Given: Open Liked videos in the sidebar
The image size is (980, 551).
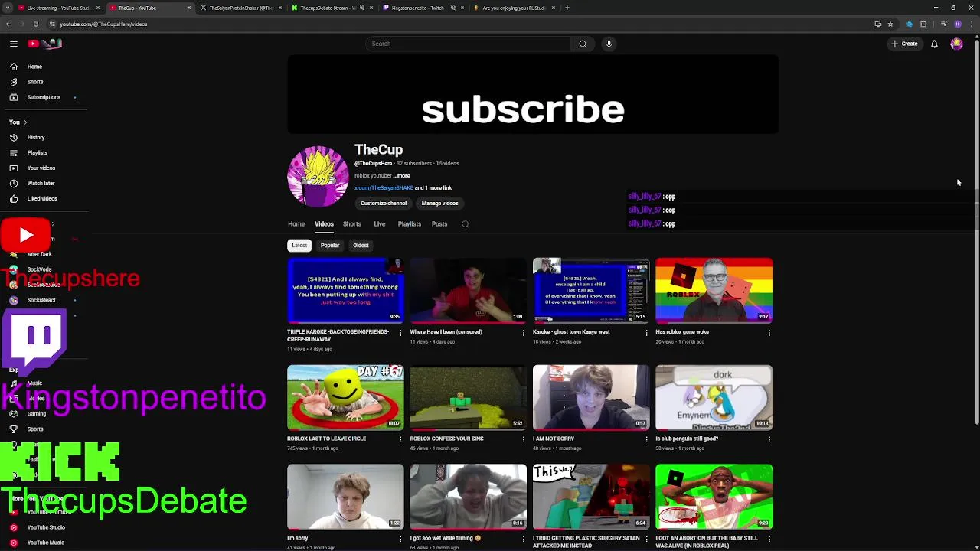Looking at the screenshot, I should pyautogui.click(x=43, y=199).
